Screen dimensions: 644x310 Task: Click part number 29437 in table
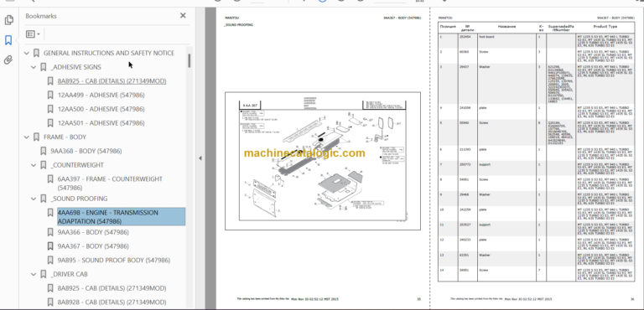[x=464, y=66]
